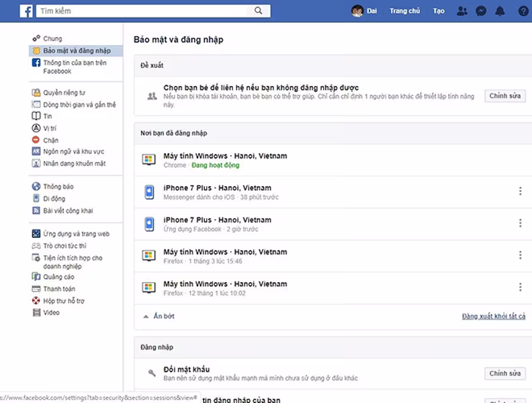This screenshot has height=403, width=532.
Task: Open the Tạo menu item
Action: (439, 11)
